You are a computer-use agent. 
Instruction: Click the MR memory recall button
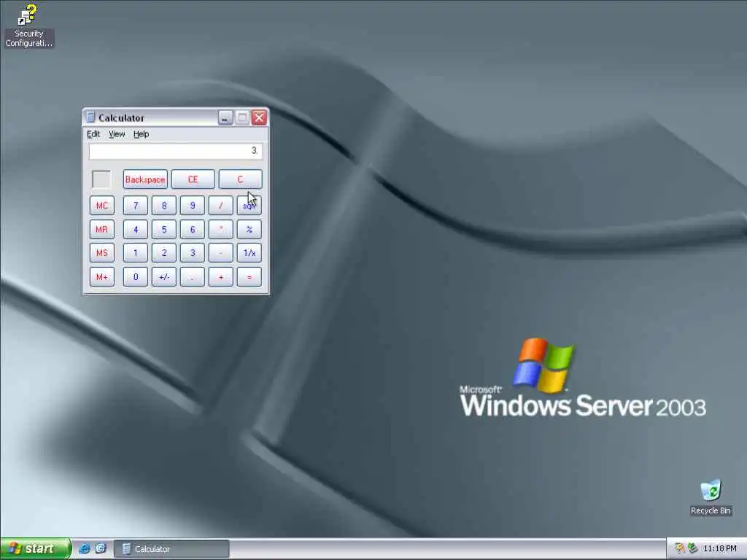tap(102, 230)
